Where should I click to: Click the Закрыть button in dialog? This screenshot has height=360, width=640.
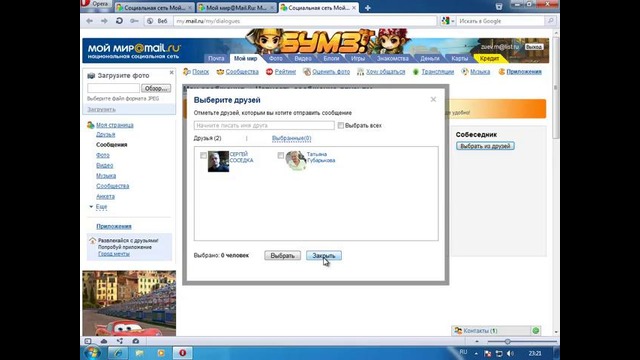tap(324, 256)
